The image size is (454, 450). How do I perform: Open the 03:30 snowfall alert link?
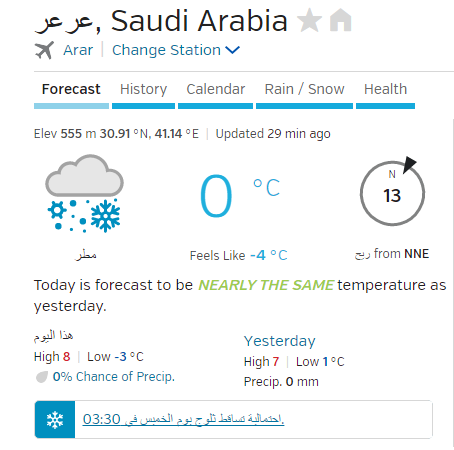183,419
